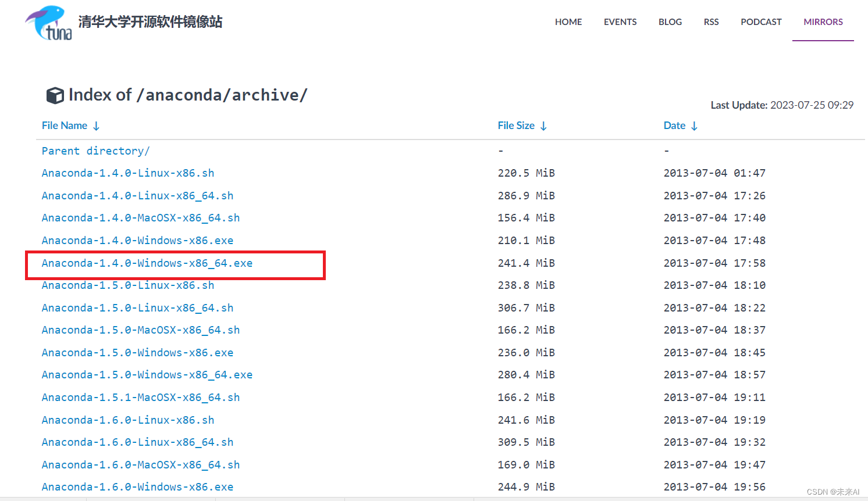Download Anaconda-1.4.0-Linux-x86_64.sh
Viewport: 868px width, 501px height.
[137, 196]
